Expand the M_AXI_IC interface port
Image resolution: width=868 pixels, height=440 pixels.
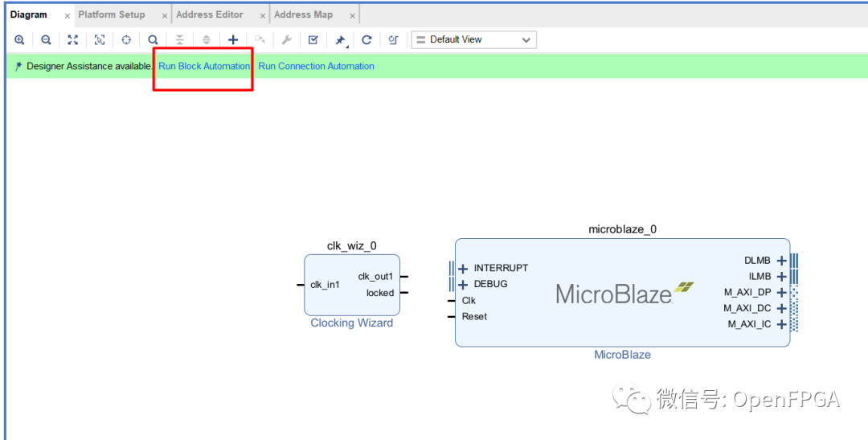click(x=782, y=324)
